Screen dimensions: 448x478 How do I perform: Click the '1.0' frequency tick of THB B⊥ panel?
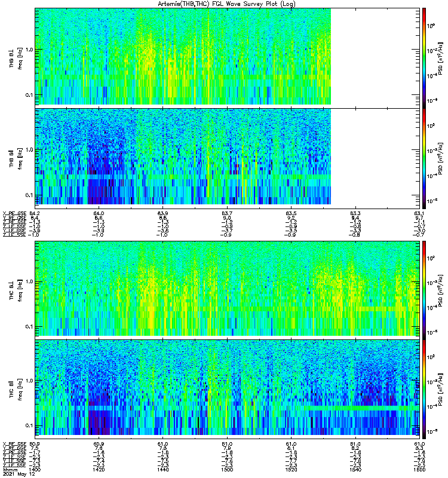coord(29,50)
